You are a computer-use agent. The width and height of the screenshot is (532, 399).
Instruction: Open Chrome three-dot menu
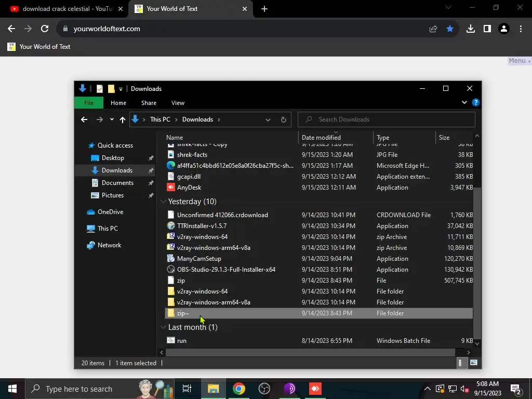pos(521,29)
